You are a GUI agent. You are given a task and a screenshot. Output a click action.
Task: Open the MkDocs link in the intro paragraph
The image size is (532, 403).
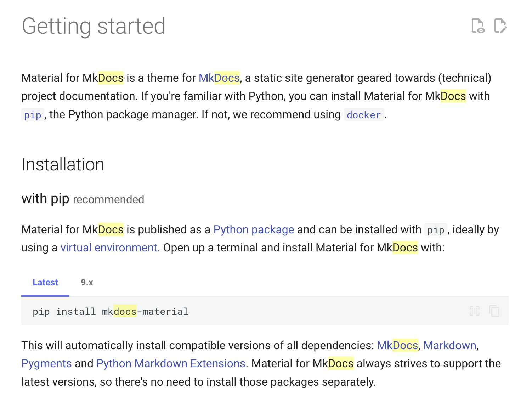point(219,78)
